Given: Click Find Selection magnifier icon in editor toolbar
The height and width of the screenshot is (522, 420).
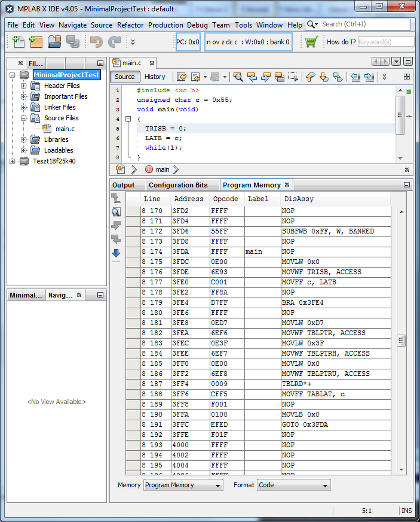Looking at the screenshot, I should [x=238, y=77].
